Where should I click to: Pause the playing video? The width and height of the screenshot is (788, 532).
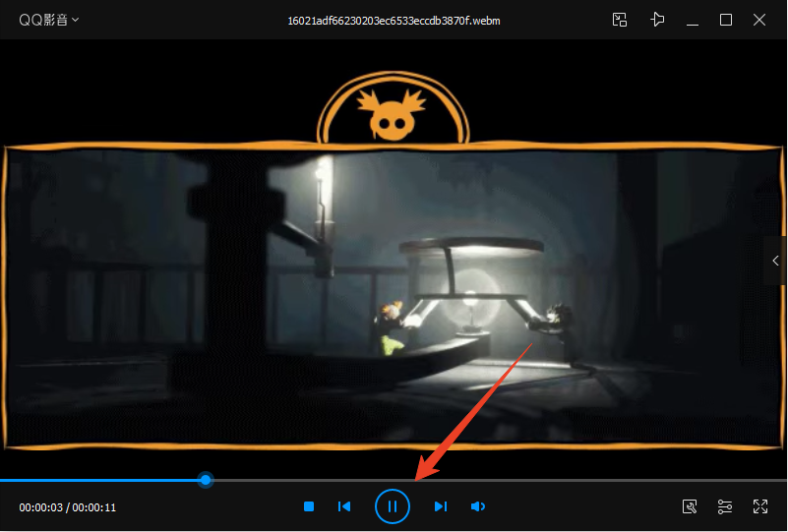[x=392, y=506]
